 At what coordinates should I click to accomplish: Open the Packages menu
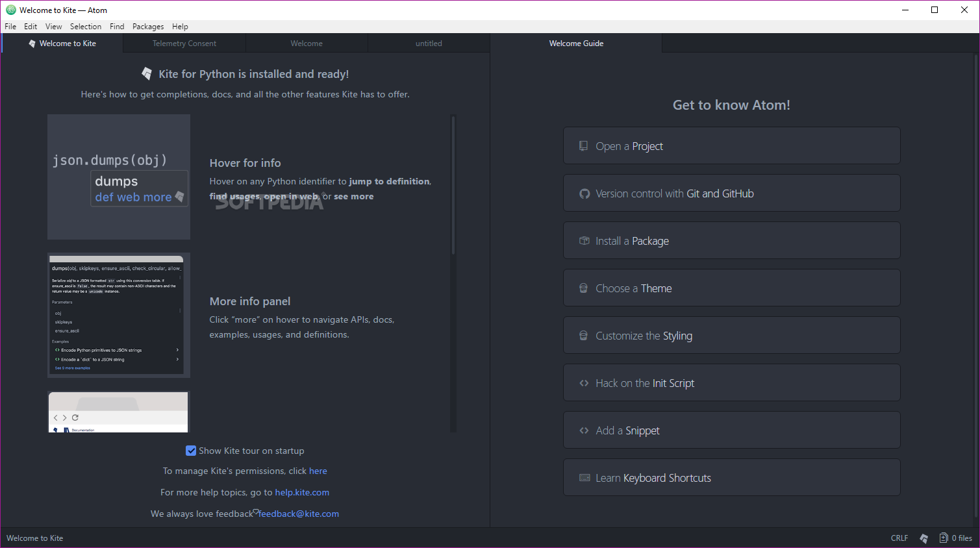[x=148, y=27]
